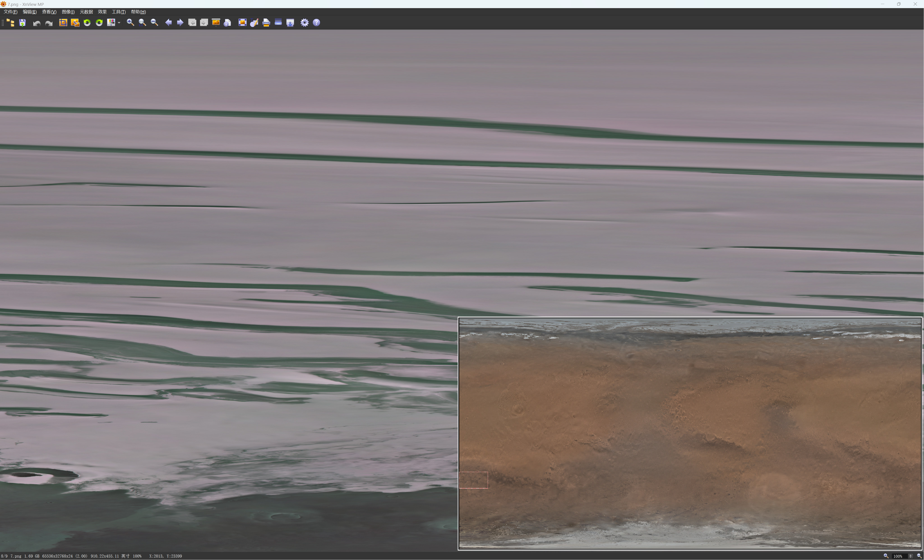The height and width of the screenshot is (560, 924).
Task: Click the red rectangle in navigator thumbnail
Action: (x=473, y=480)
